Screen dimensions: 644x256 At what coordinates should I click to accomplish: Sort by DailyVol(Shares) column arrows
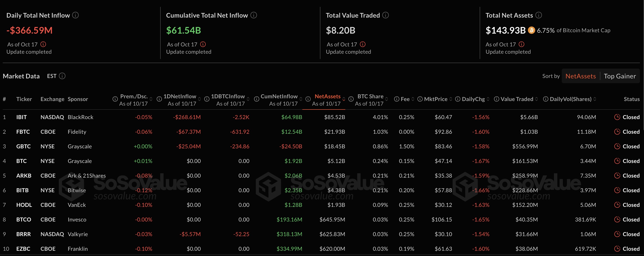click(595, 99)
